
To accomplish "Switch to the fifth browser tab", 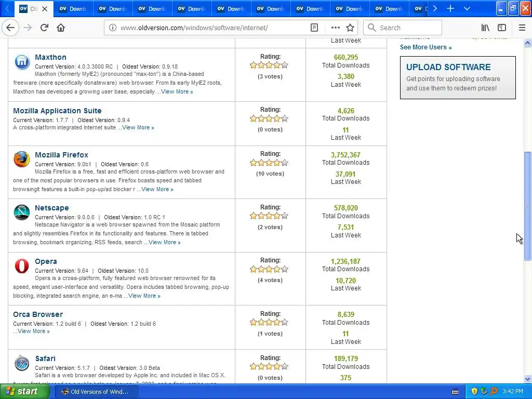I will coord(192,9).
